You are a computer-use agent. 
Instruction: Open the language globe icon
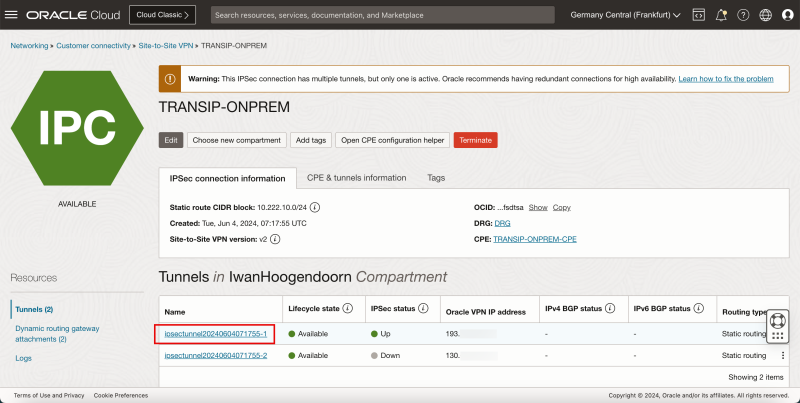coord(765,15)
